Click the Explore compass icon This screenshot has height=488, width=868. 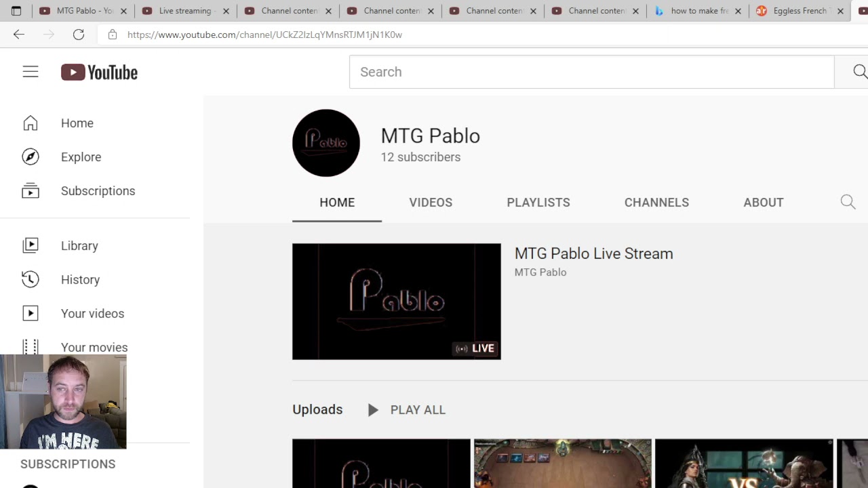pyautogui.click(x=31, y=157)
